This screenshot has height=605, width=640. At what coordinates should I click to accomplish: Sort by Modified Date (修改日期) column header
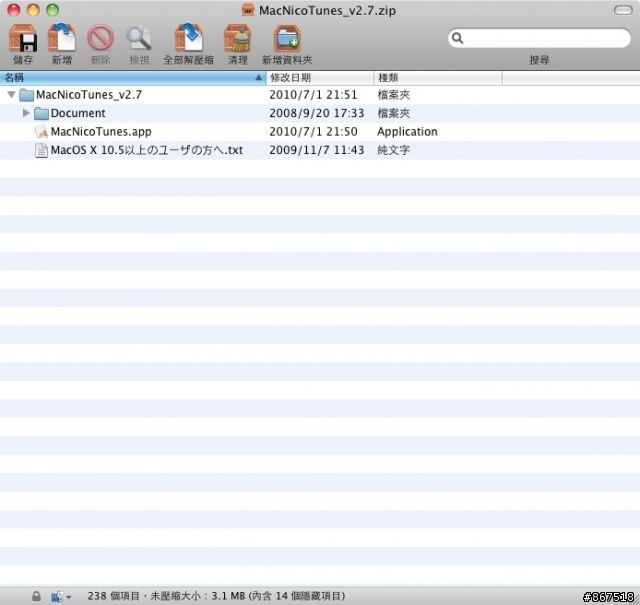coord(320,78)
